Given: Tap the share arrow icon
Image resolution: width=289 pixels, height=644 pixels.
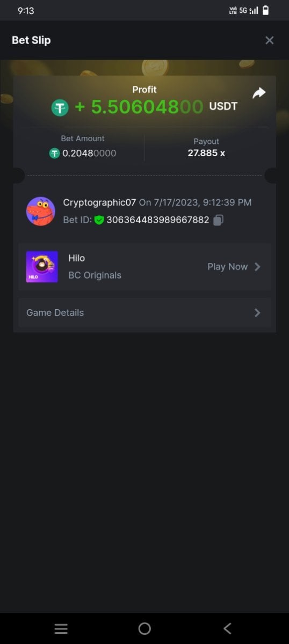Looking at the screenshot, I should pyautogui.click(x=259, y=93).
